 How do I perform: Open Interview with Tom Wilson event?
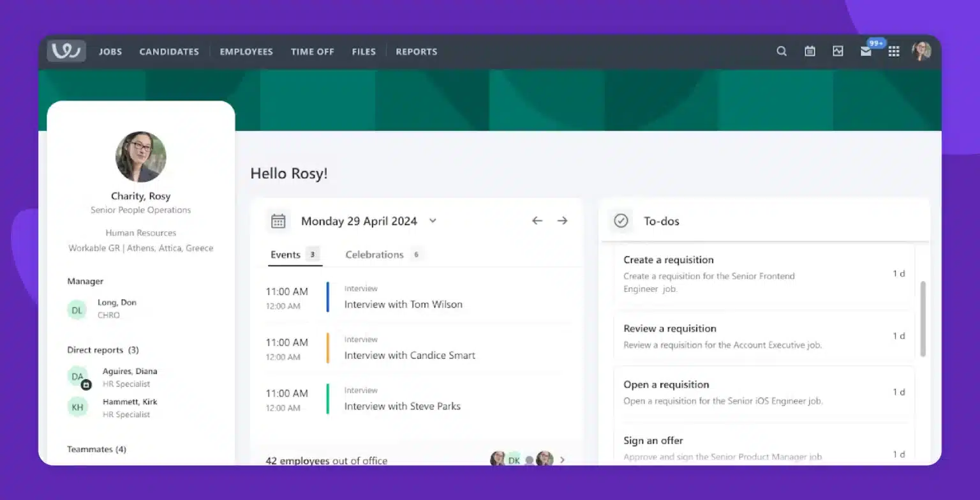click(x=417, y=298)
